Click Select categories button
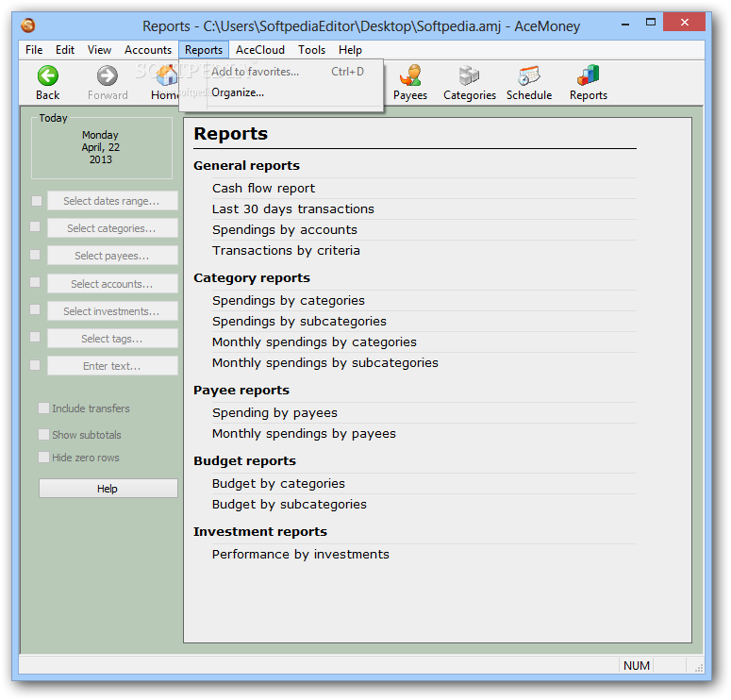Viewport: 731px width, 700px height. 112,228
